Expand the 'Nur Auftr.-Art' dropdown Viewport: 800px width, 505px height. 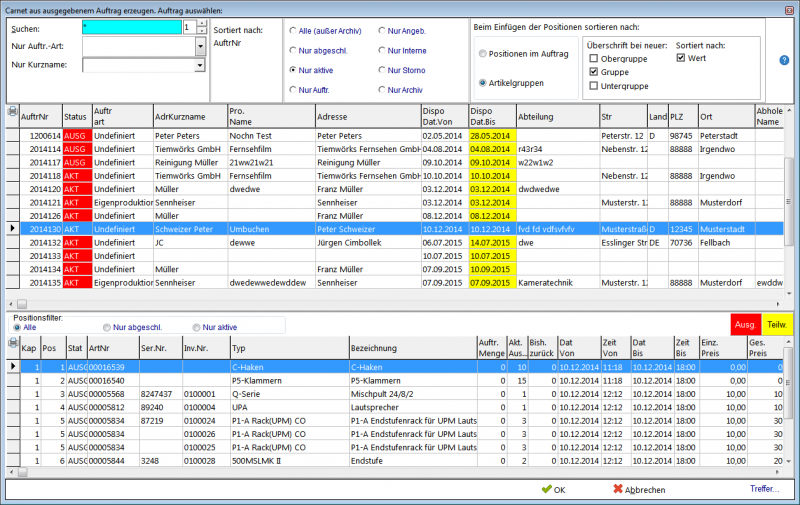201,46
